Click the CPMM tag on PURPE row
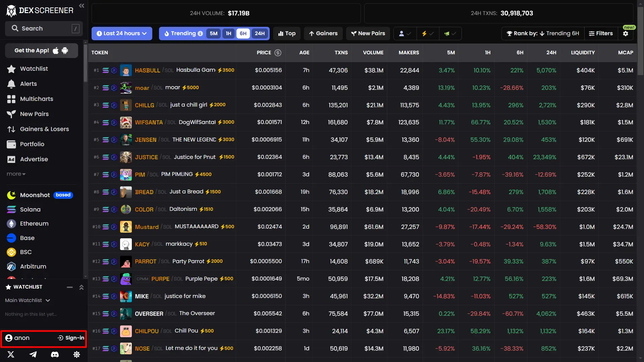This screenshot has height=362, width=644. (142, 279)
